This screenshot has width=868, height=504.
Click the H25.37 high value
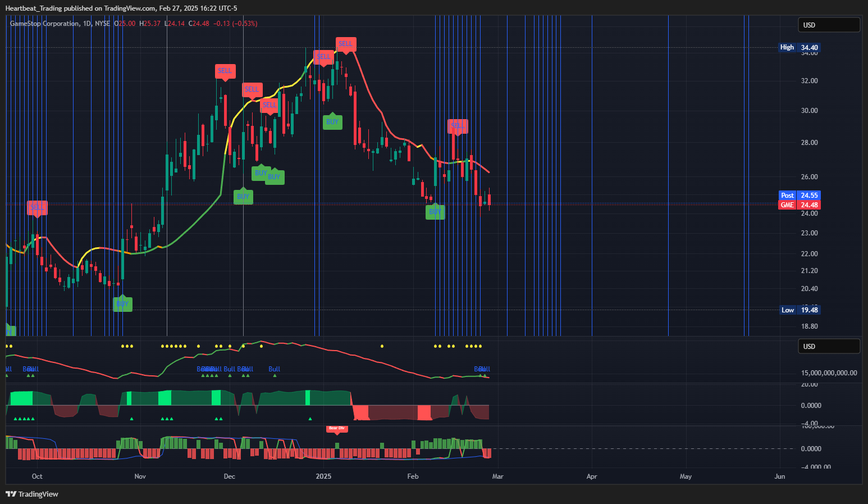(150, 24)
